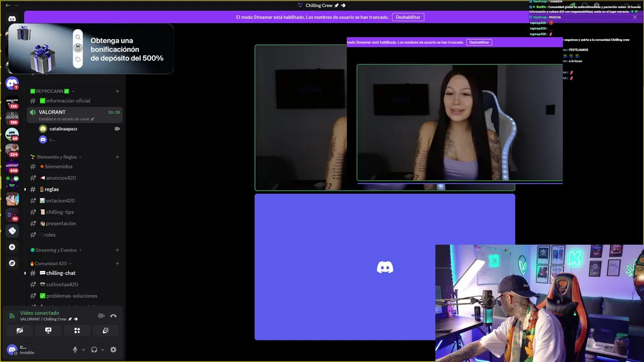This screenshot has width=644, height=362.
Task: Open reglas channel
Action: pyautogui.click(x=74, y=190)
